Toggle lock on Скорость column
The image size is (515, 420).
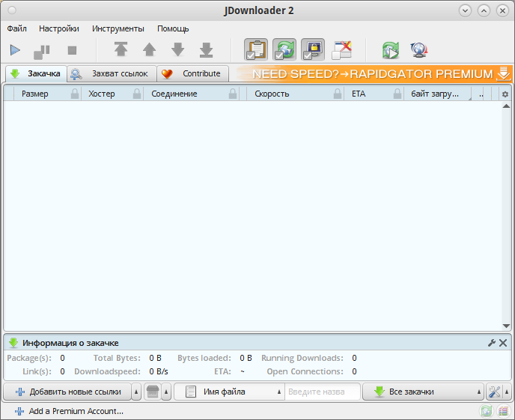pyautogui.click(x=338, y=94)
